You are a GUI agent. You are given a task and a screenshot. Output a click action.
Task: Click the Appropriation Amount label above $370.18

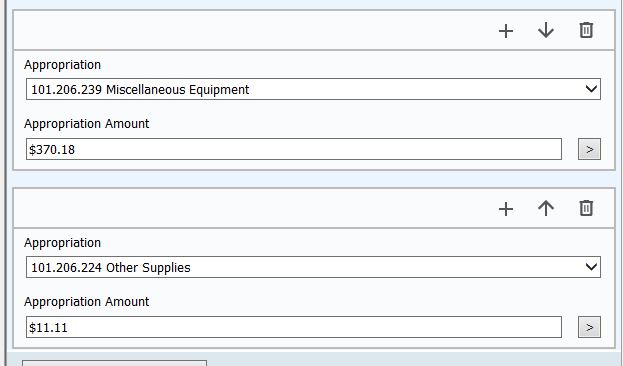(87, 124)
